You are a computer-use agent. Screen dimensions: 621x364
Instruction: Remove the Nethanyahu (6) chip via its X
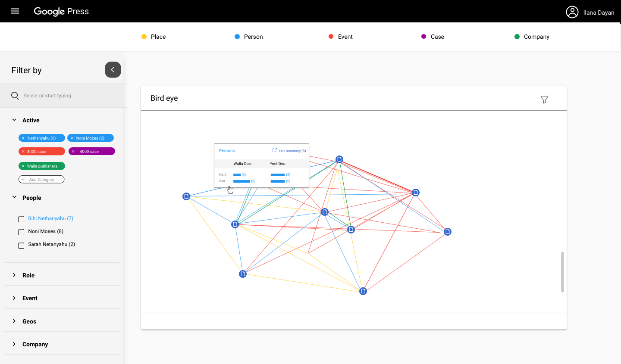[23, 138]
